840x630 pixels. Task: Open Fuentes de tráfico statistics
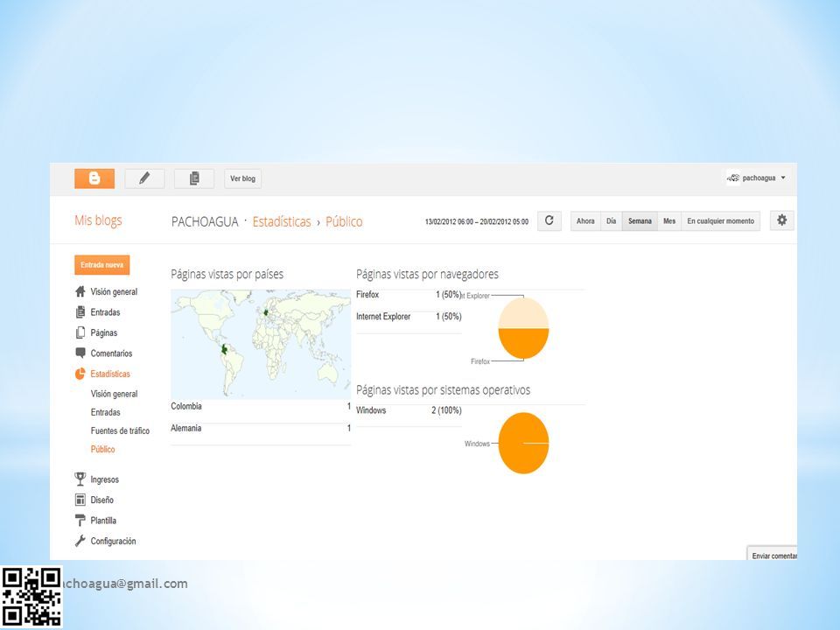click(x=120, y=430)
